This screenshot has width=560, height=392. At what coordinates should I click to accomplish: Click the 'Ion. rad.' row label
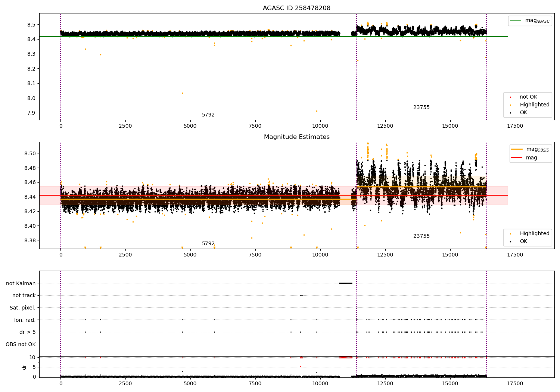25,320
